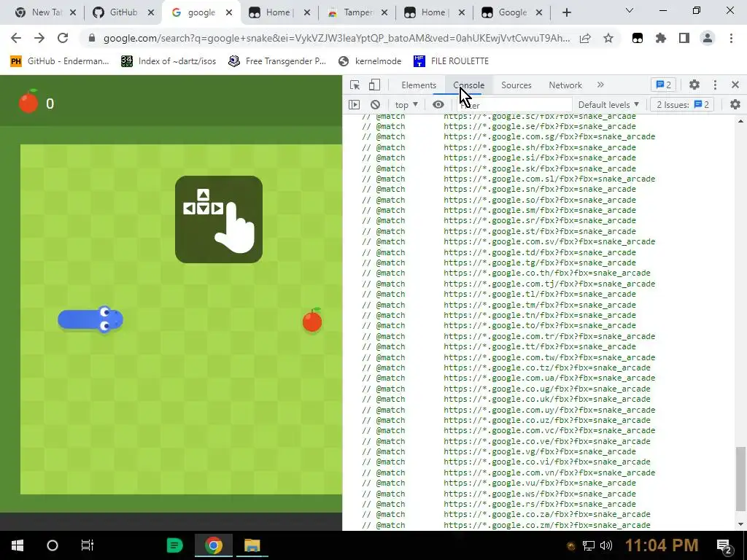
Task: Open a new browser tab
Action: click(x=566, y=12)
